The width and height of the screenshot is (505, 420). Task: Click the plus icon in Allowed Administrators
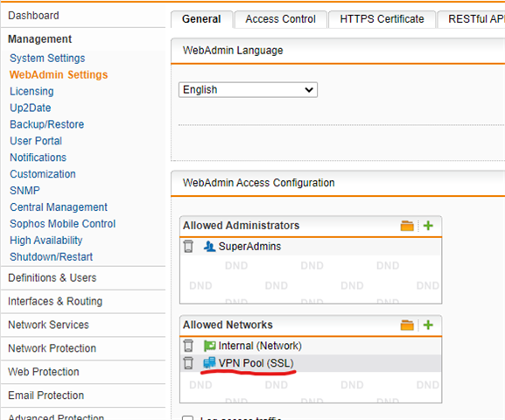428,226
